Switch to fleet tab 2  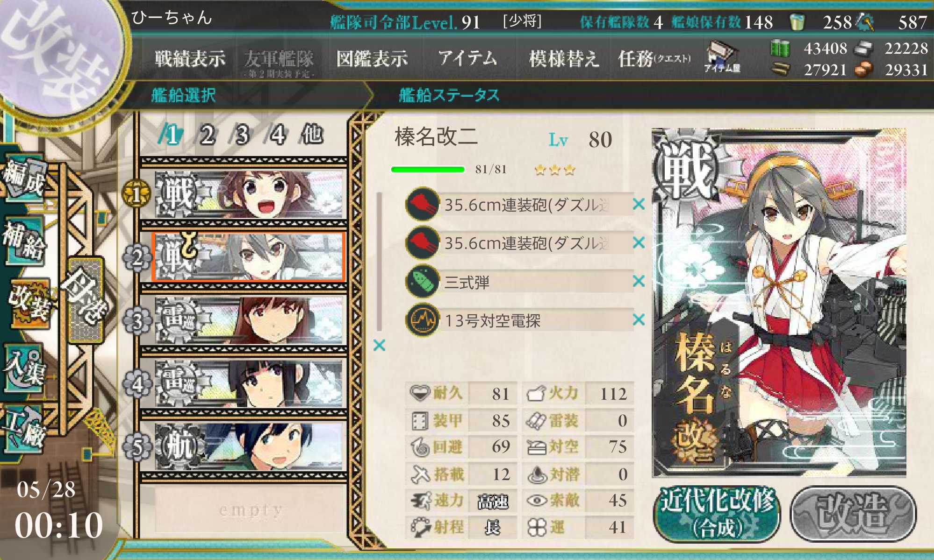point(207,135)
